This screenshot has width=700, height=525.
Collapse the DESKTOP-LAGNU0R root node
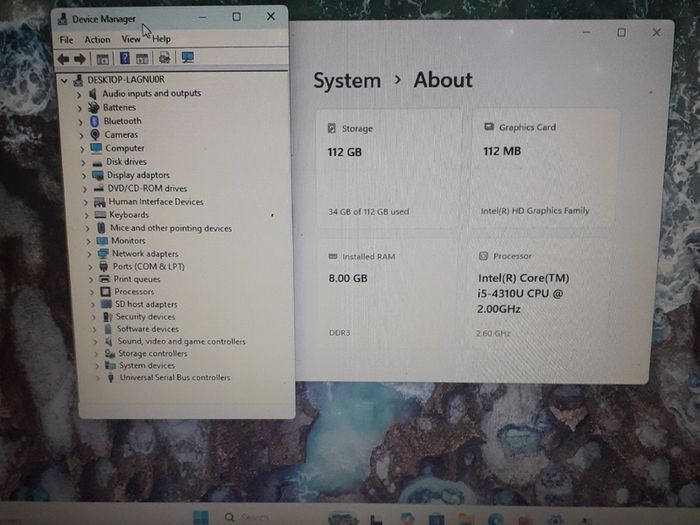pos(64,81)
